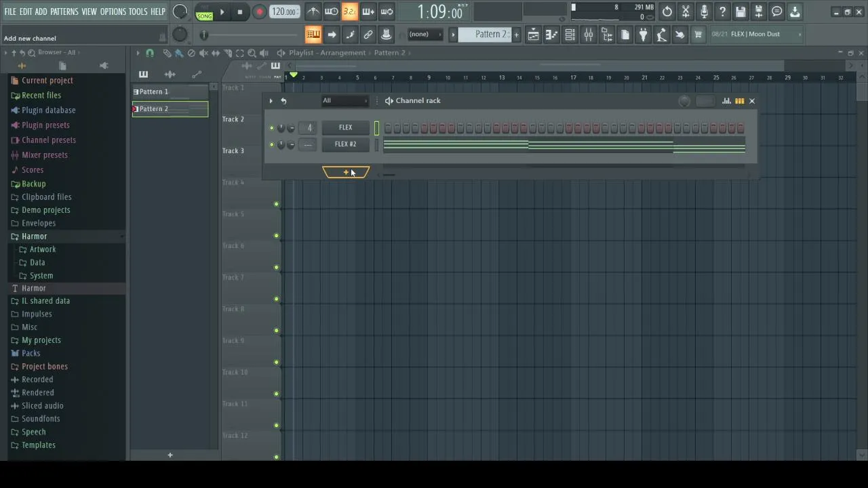868x488 pixels.
Task: Open the Channel rack options arrow
Action: pyautogui.click(x=271, y=101)
